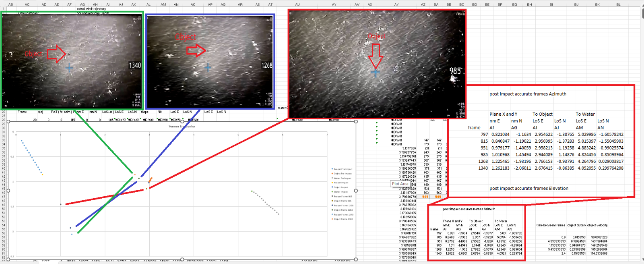Click 'object velocity' header cell
Screen dimensions: 644x264
(x=597, y=225)
